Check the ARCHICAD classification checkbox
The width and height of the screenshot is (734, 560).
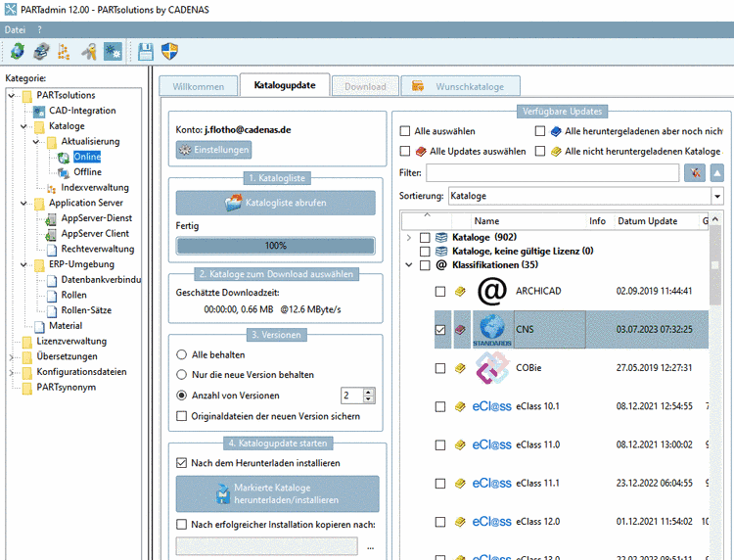tap(440, 291)
